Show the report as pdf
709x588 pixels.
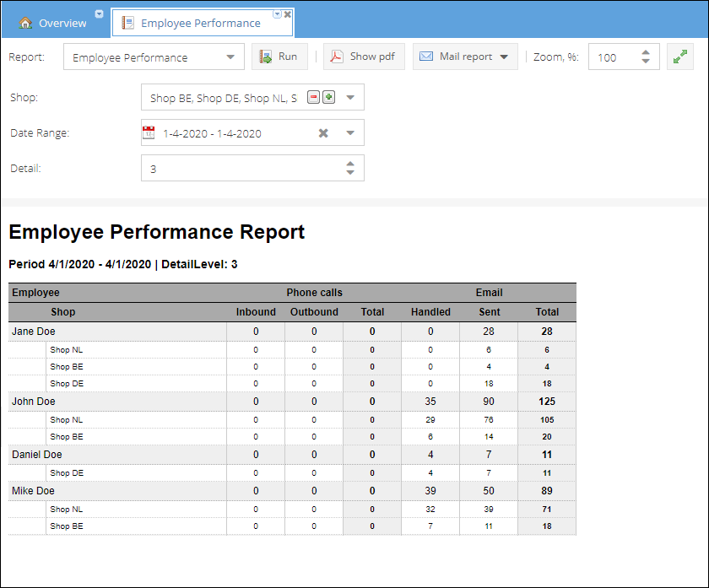[x=364, y=57]
